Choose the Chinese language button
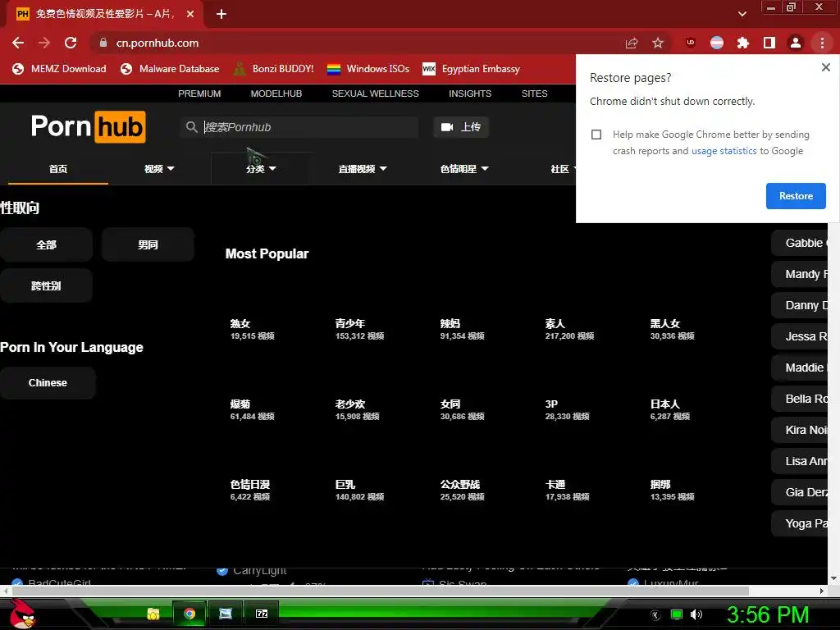Viewport: 840px width, 630px height. (48, 382)
